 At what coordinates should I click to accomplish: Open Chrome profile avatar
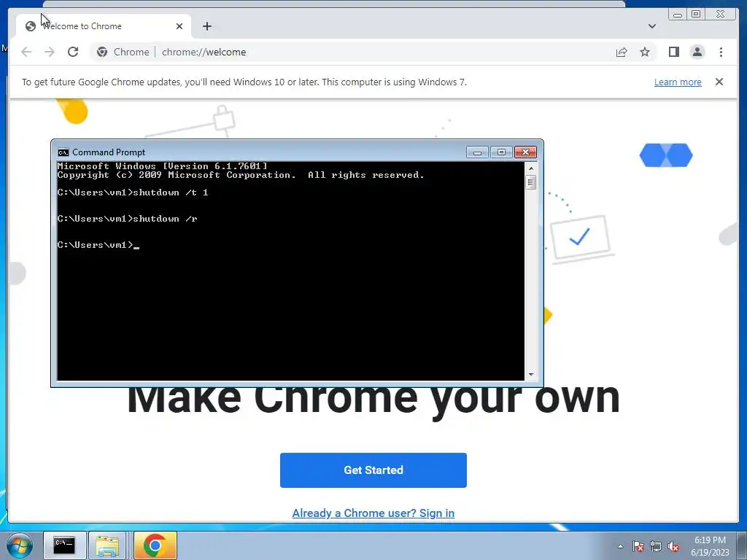coord(697,52)
